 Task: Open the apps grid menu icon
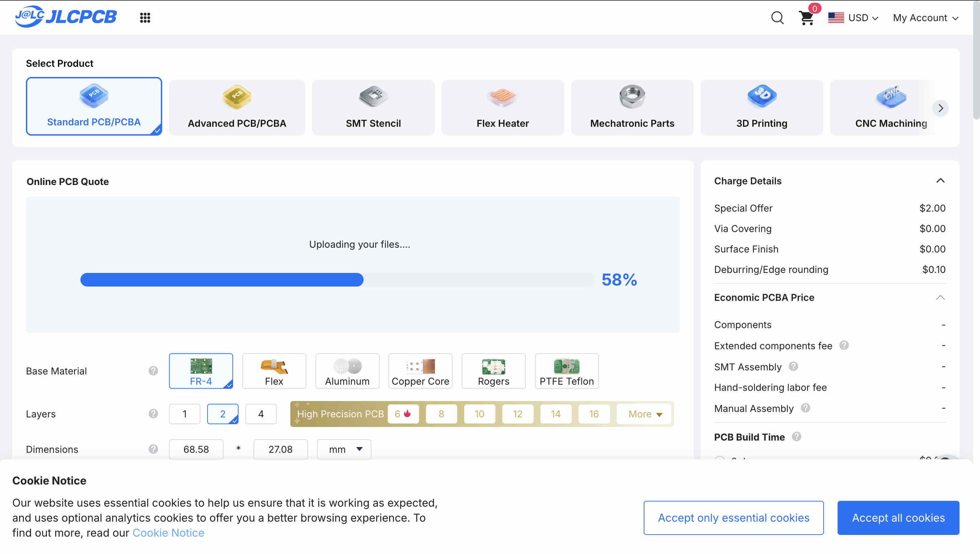(x=145, y=18)
